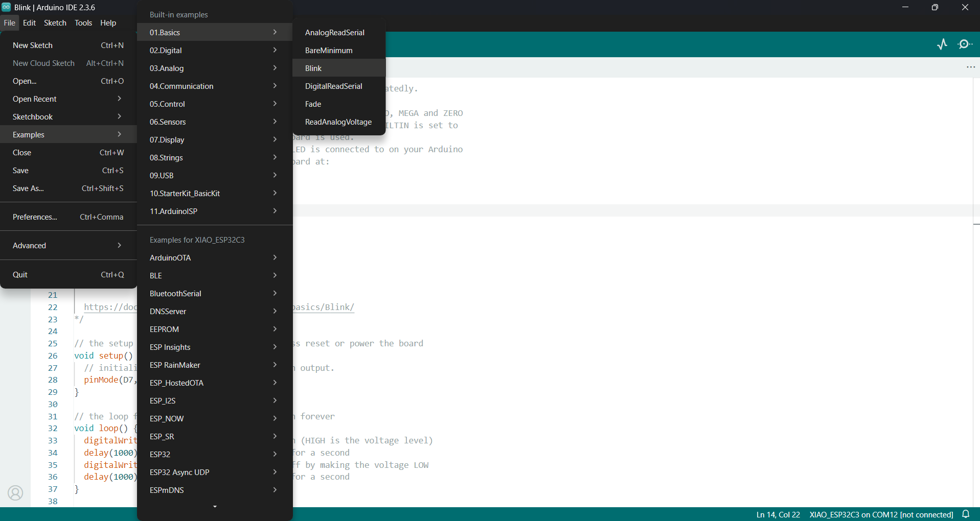Viewport: 980px width, 521px height.
Task: Follow the basics/Blink/ documentation link
Action: (323, 307)
